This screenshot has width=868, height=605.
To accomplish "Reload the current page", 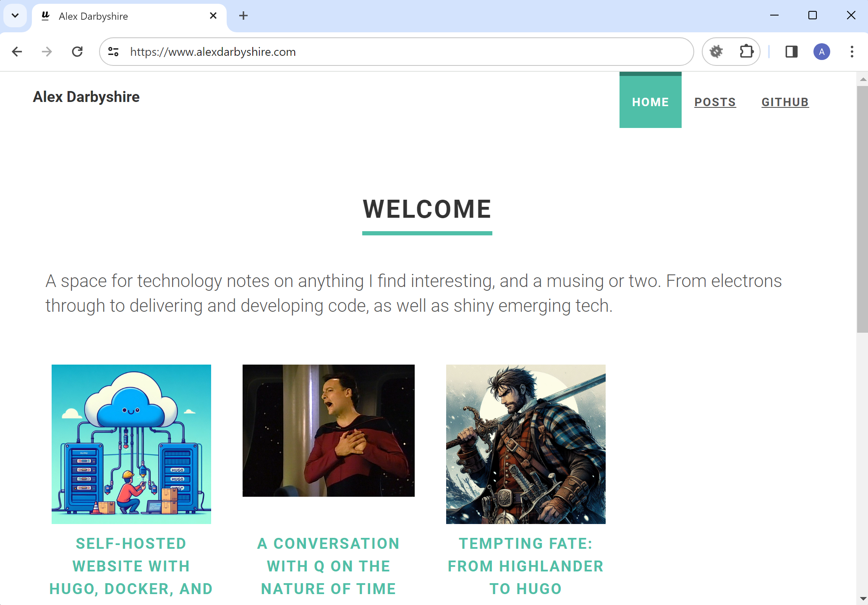I will point(77,52).
